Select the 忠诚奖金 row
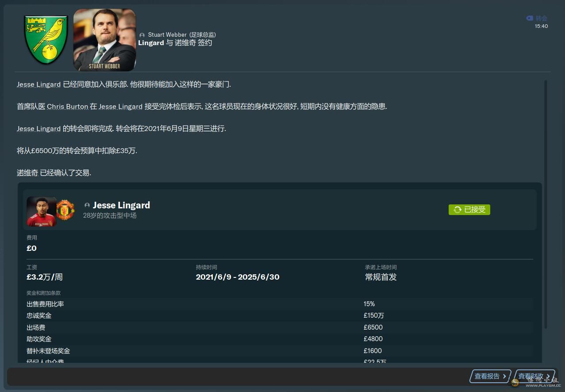The height and width of the screenshot is (392, 565). (x=280, y=315)
